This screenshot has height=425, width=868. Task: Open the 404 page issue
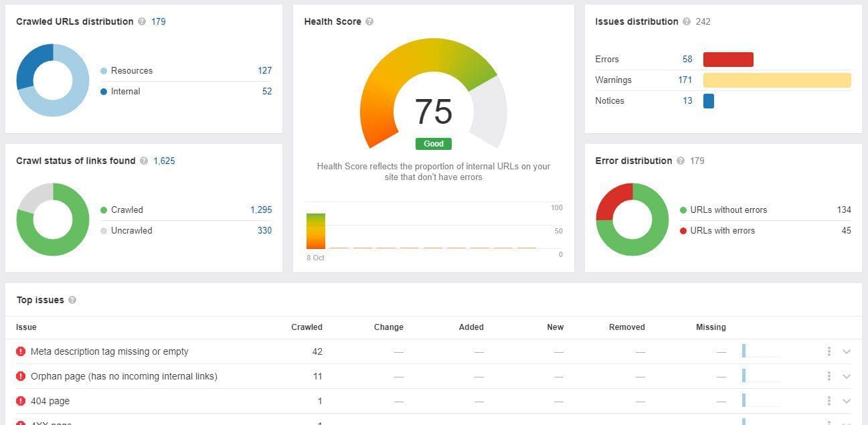point(50,401)
